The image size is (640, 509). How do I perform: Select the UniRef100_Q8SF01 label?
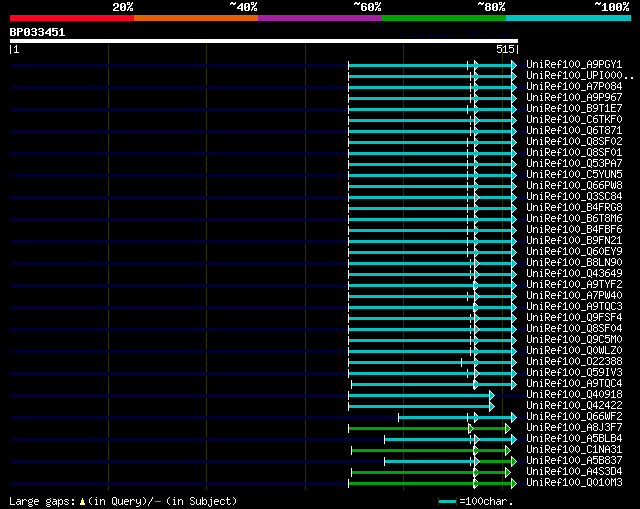click(574, 153)
